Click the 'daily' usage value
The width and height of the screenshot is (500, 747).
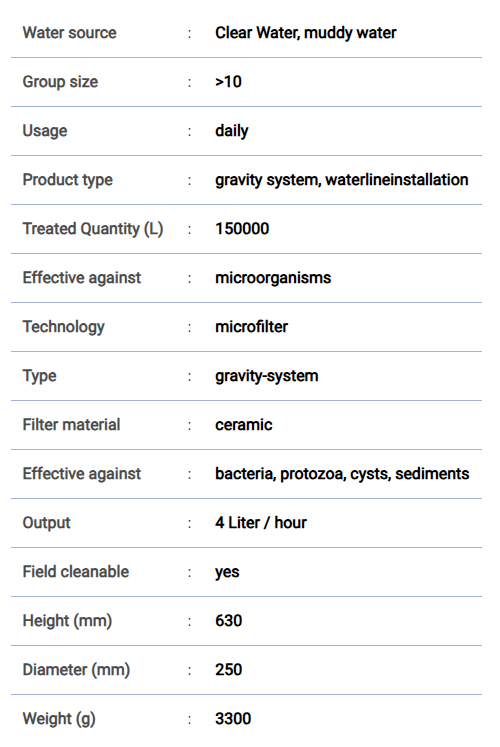tap(231, 131)
